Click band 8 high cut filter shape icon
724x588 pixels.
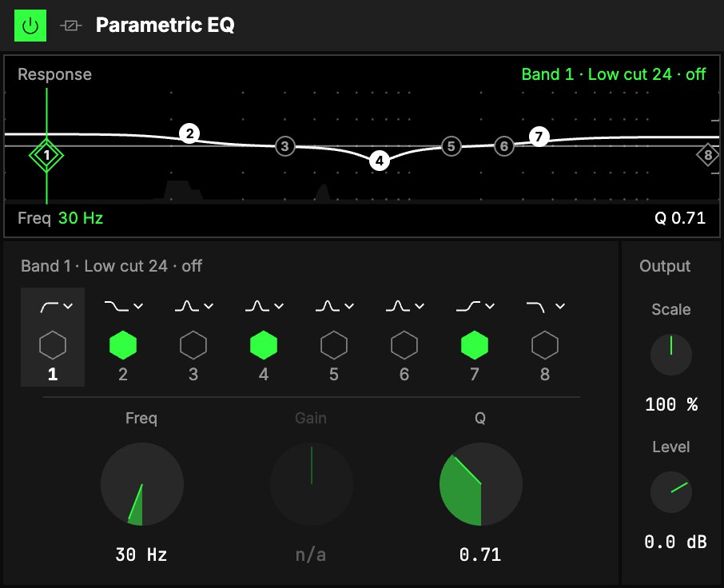[x=536, y=307]
